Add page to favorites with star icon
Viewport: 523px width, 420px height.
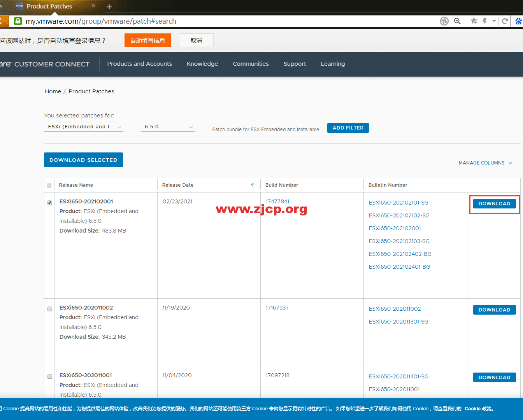[474, 21]
